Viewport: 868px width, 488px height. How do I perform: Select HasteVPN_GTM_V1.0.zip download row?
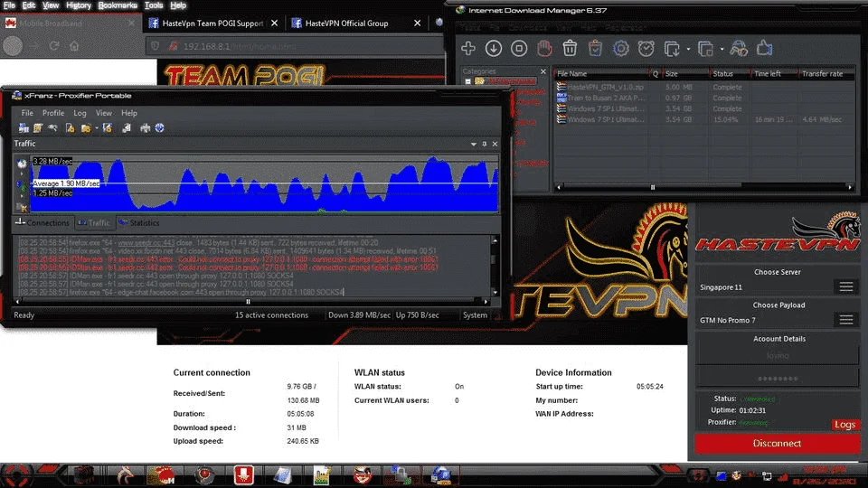click(x=704, y=87)
